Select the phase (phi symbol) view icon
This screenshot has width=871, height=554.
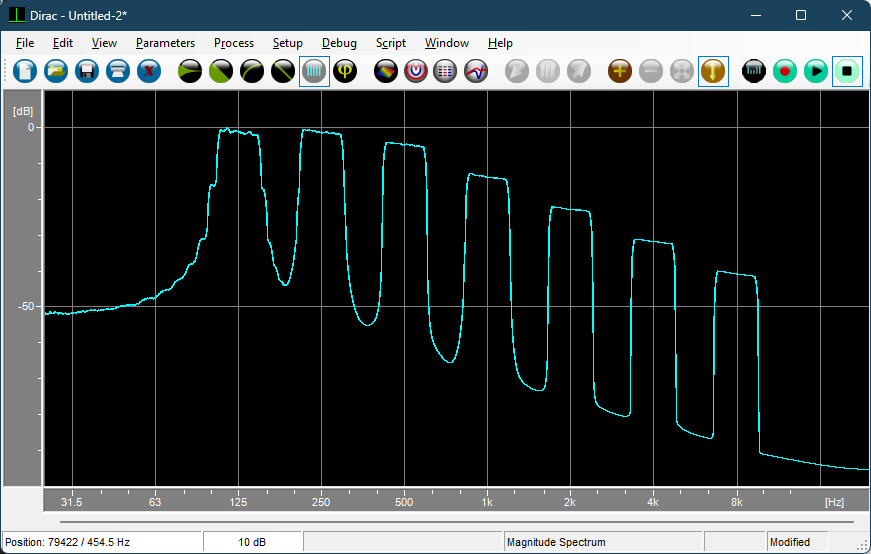point(345,71)
